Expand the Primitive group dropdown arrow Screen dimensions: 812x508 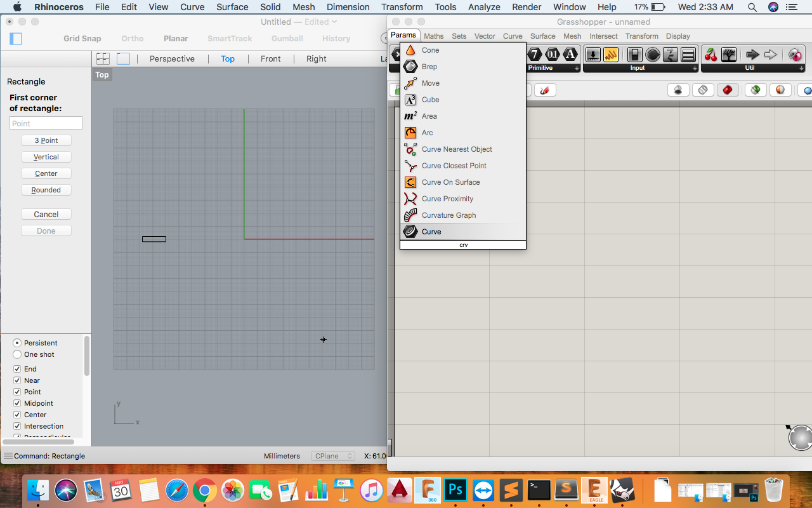click(577, 68)
